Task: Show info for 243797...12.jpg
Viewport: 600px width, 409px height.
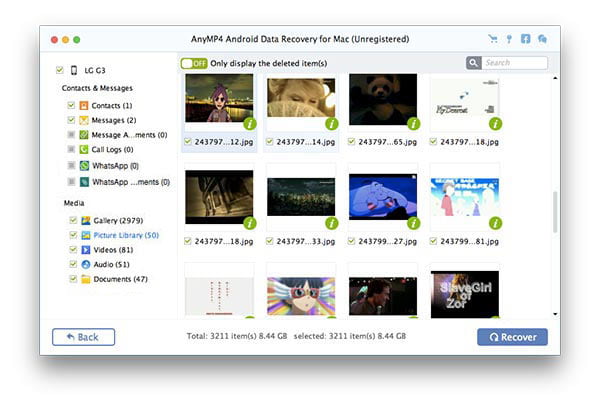Action: point(250,124)
